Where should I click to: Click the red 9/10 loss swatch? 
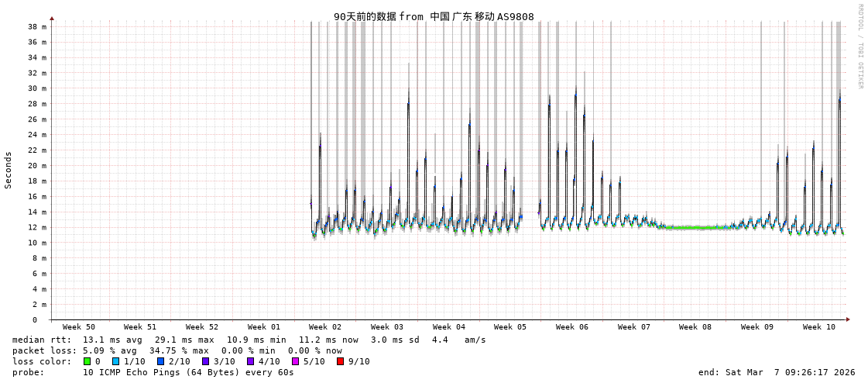pos(341,361)
